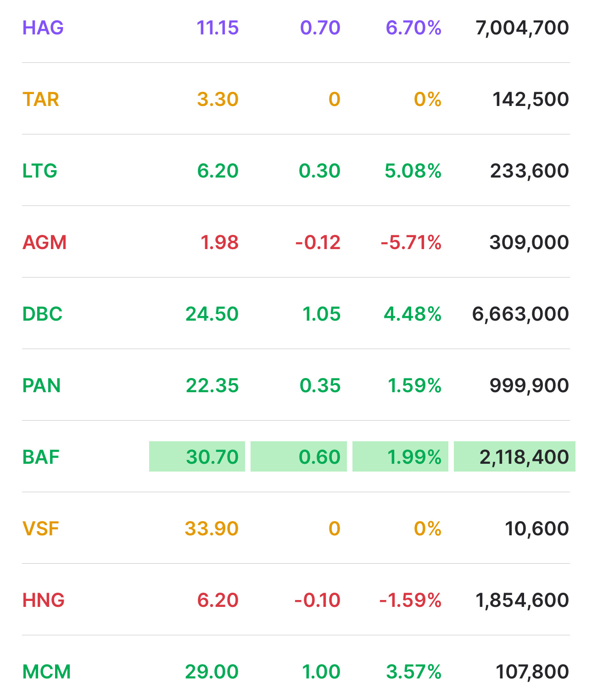Screen dimensions: 592x700
Task: Click PAN volume 999,900
Action: click(529, 386)
